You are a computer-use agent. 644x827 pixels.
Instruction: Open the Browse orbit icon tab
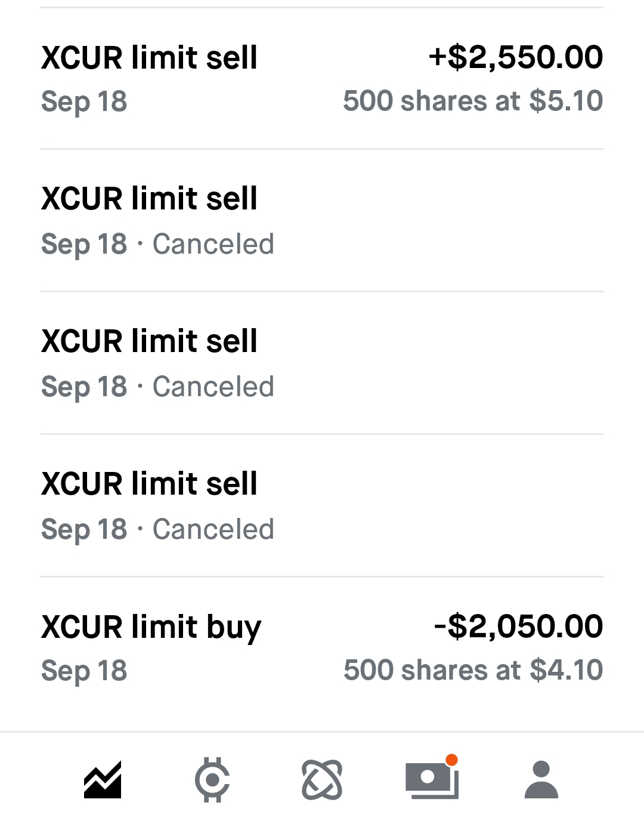(x=322, y=779)
